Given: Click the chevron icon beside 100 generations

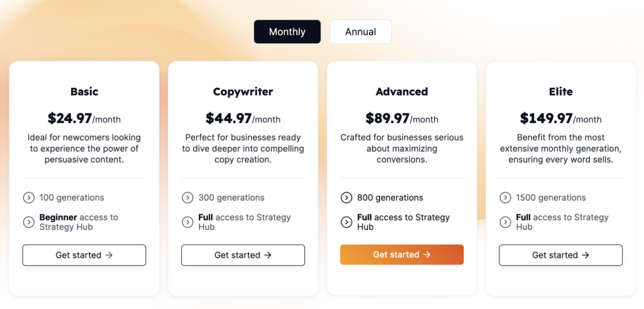Looking at the screenshot, I should point(28,198).
